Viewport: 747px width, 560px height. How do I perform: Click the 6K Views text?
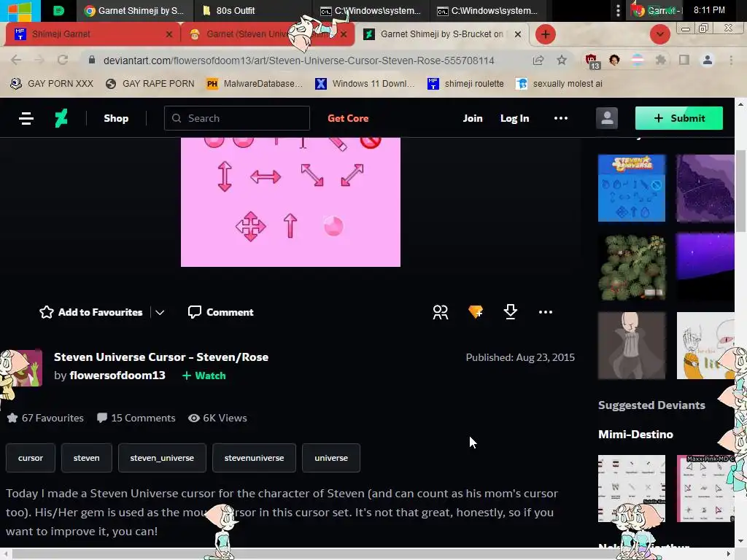pyautogui.click(x=217, y=418)
